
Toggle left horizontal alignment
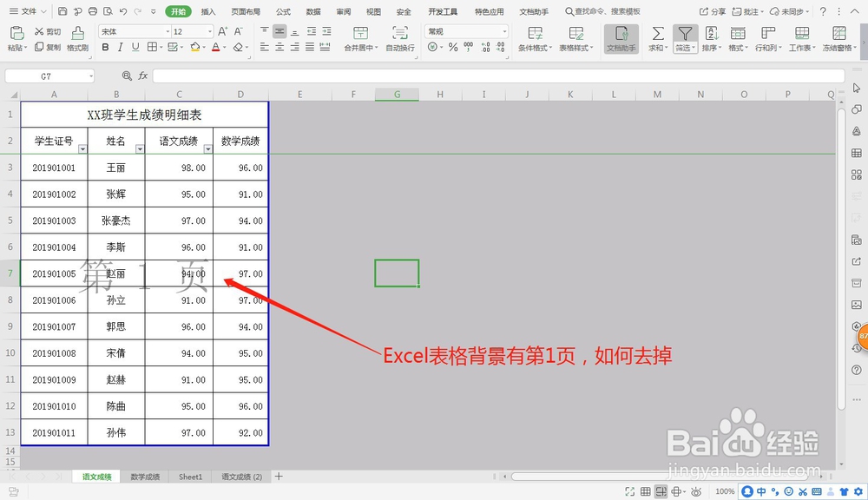point(265,48)
